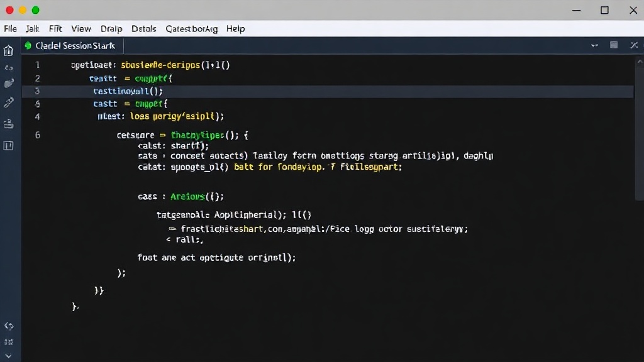
Task: Click the sync arrows icon at sidebar bottom
Action: pos(9,326)
